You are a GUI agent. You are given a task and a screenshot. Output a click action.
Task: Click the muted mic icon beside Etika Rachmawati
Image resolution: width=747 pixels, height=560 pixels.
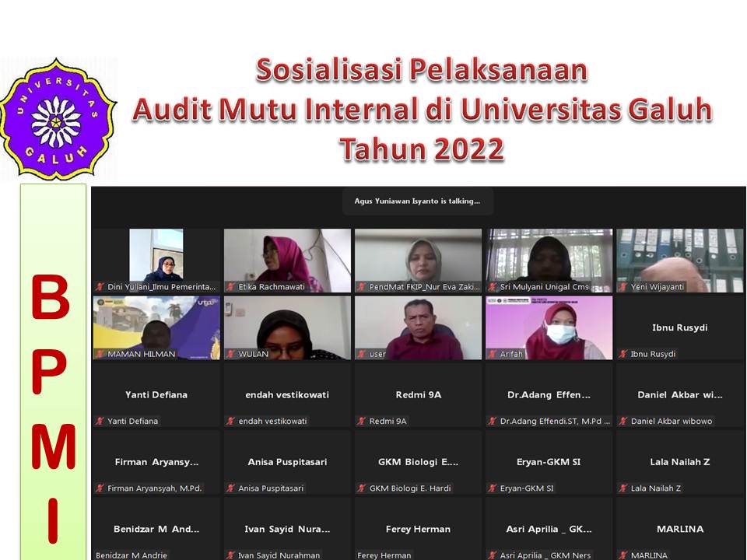pyautogui.click(x=230, y=287)
